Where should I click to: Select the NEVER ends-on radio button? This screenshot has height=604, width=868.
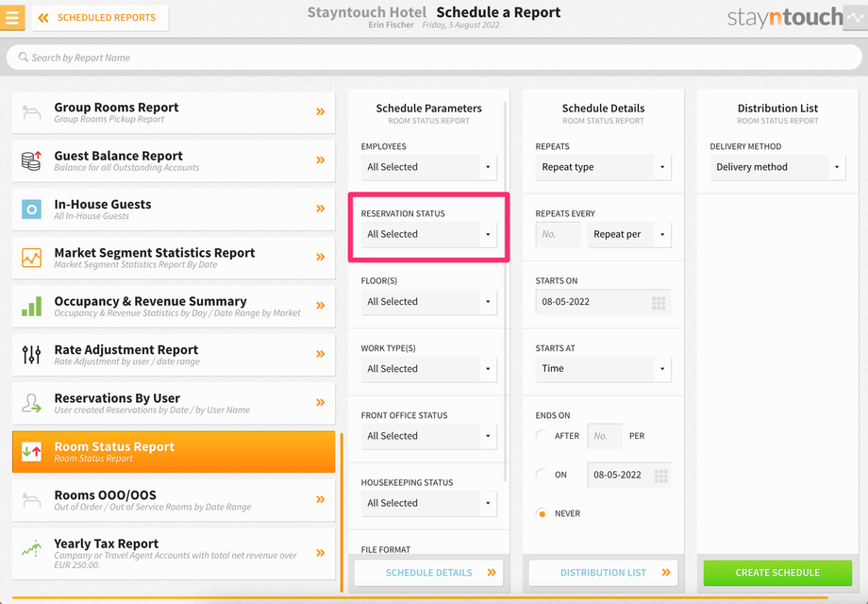click(x=542, y=513)
